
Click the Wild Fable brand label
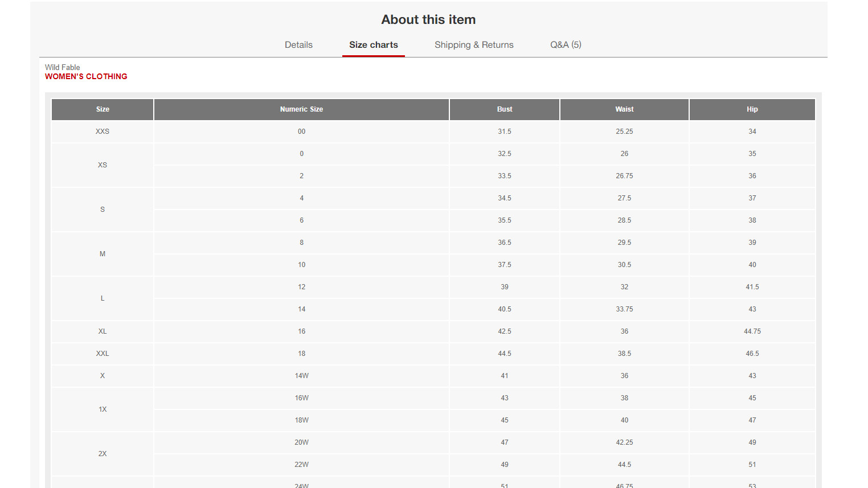click(x=63, y=67)
